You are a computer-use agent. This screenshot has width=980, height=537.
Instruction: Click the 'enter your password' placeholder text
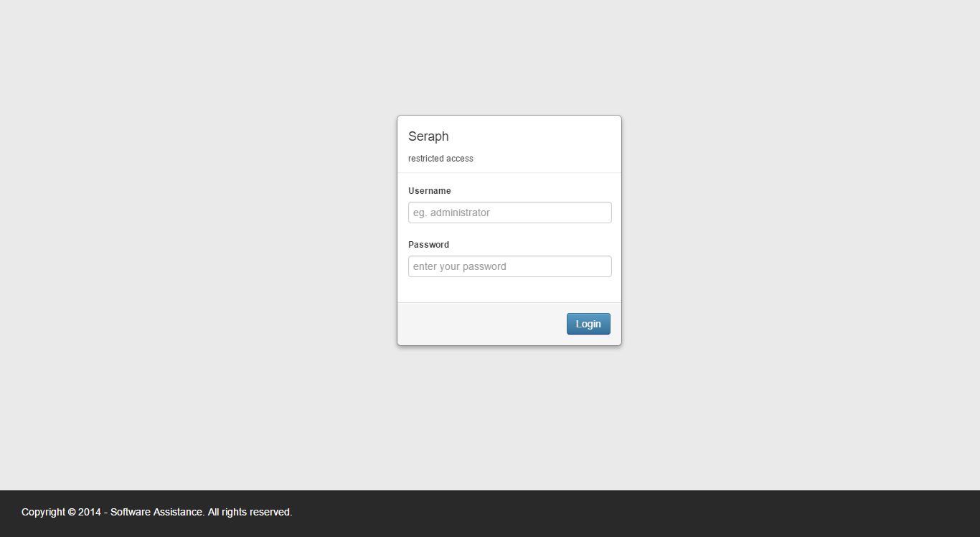click(x=459, y=266)
